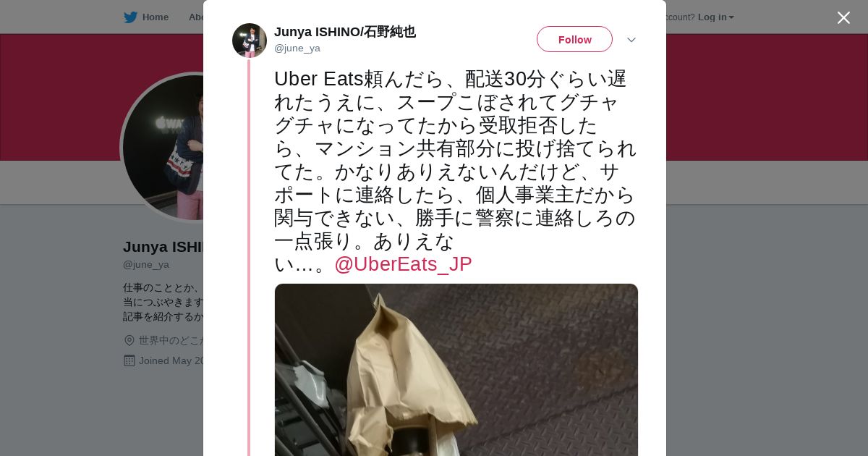Click the large profile picture behind the overlay
Image resolution: width=868 pixels, height=456 pixels.
coord(163,147)
